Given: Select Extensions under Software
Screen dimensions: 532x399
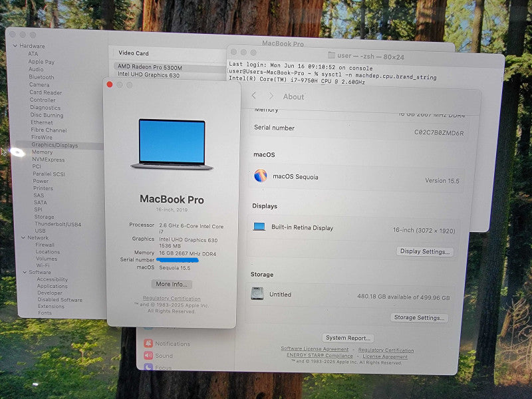Looking at the screenshot, I should (51, 306).
